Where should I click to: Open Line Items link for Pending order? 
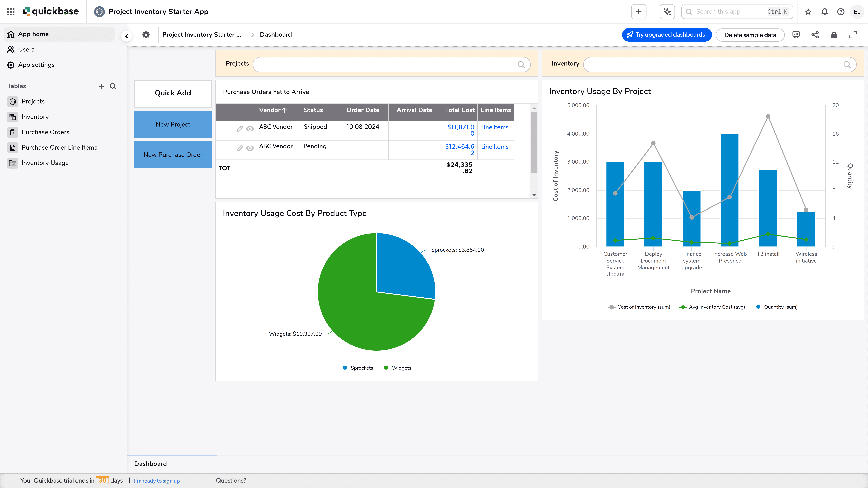pyautogui.click(x=494, y=147)
